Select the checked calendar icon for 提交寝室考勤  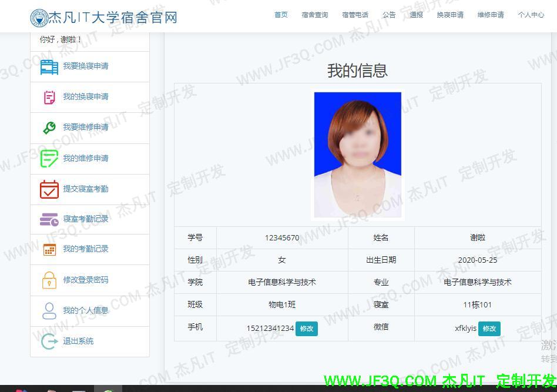coord(49,188)
